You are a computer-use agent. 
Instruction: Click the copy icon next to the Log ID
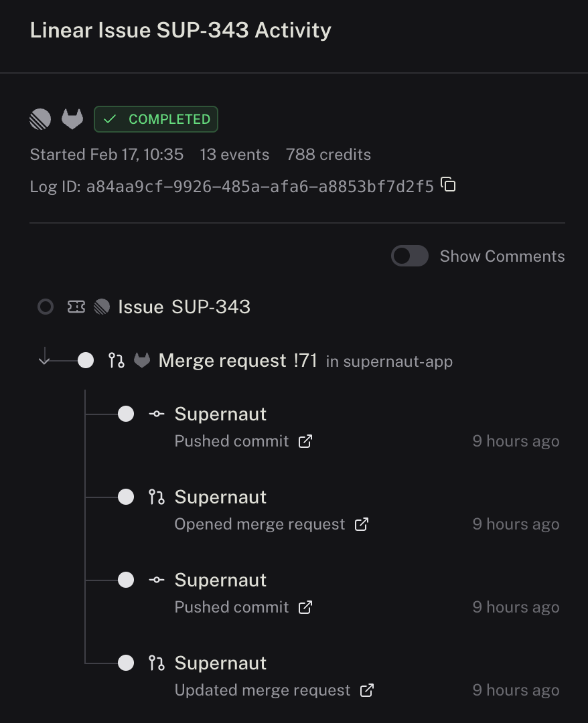pyautogui.click(x=447, y=185)
